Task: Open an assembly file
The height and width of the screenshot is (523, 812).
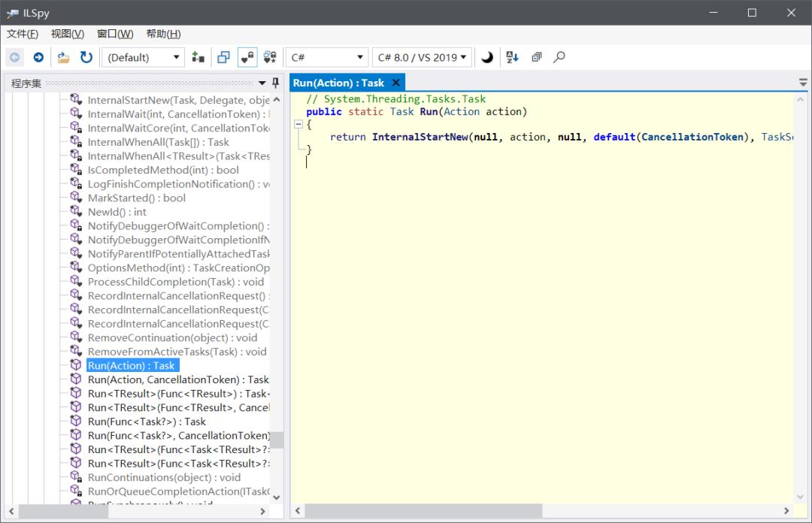Action: 62,56
